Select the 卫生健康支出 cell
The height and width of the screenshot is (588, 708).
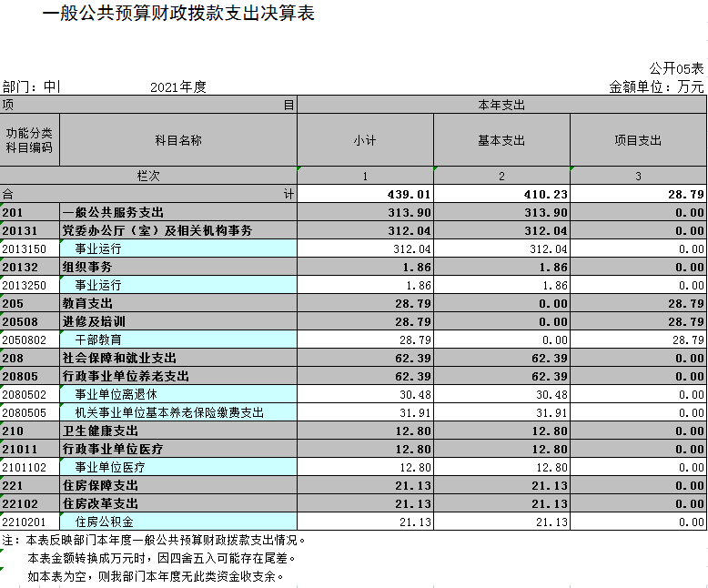[x=178, y=431]
